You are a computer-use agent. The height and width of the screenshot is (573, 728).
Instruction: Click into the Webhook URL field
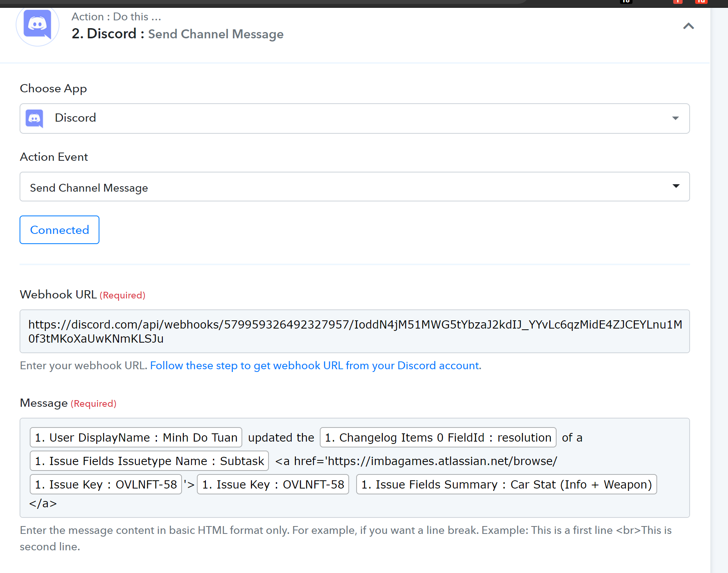(355, 331)
